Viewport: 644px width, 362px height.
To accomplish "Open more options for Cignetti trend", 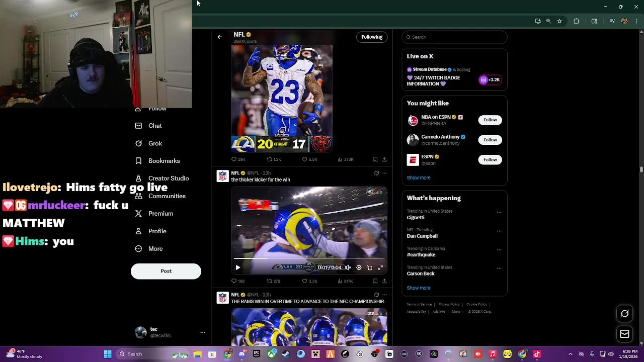I will tap(499, 212).
